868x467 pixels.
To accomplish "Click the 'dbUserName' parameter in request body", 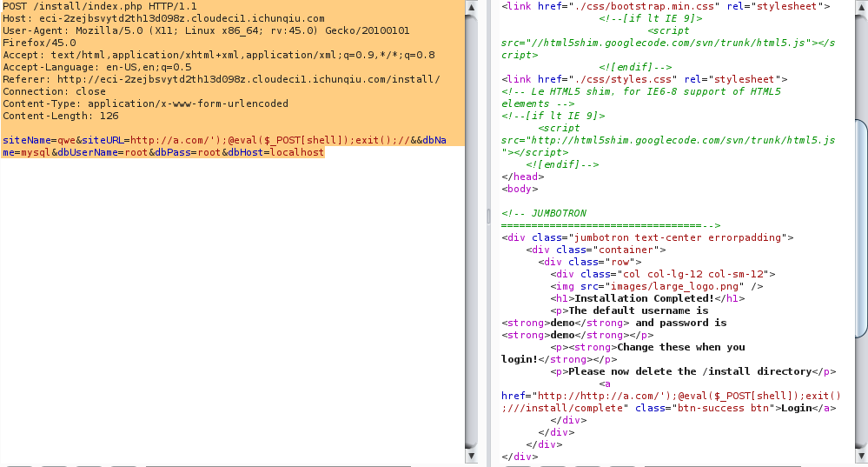I will 88,153.
